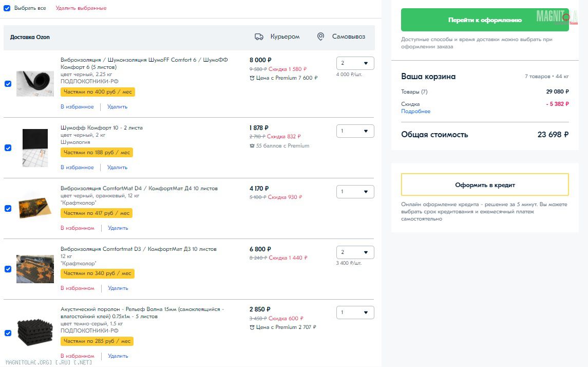Screen dimensions: 588x367
Task: Click the pickup location pin icon
Action: [320, 36]
